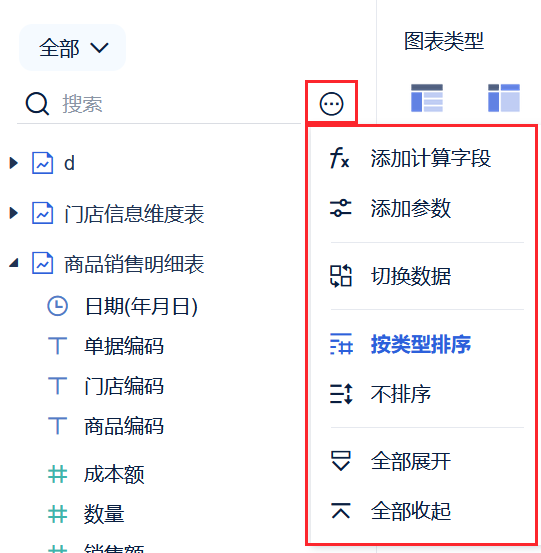
Task: Select the crosstab chart type icon
Action: 504,98
